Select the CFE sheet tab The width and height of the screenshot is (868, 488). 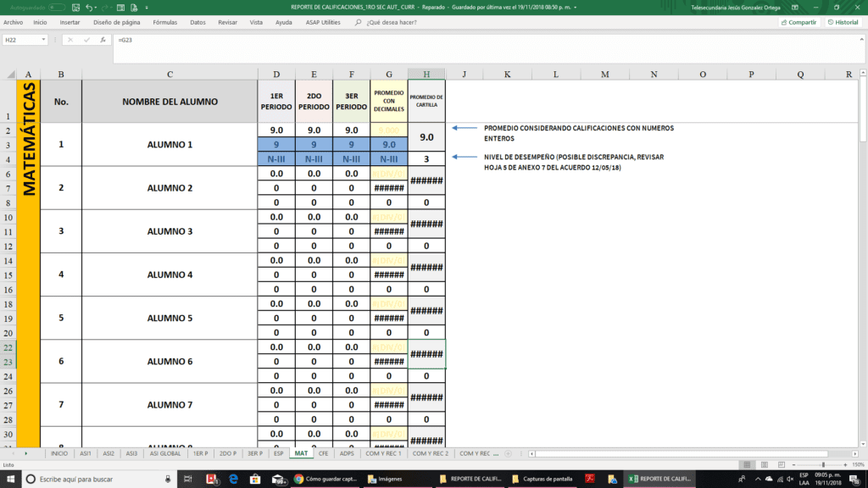[x=324, y=454]
